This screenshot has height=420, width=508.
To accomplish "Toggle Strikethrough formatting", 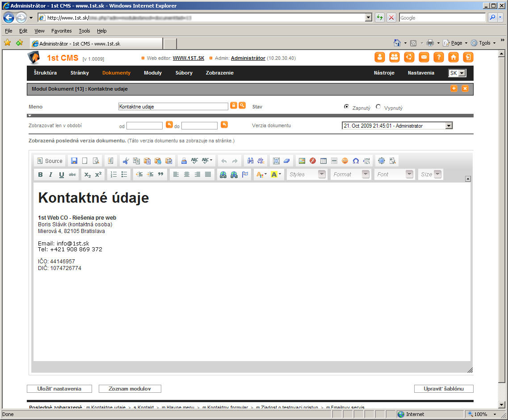I will tap(72, 175).
